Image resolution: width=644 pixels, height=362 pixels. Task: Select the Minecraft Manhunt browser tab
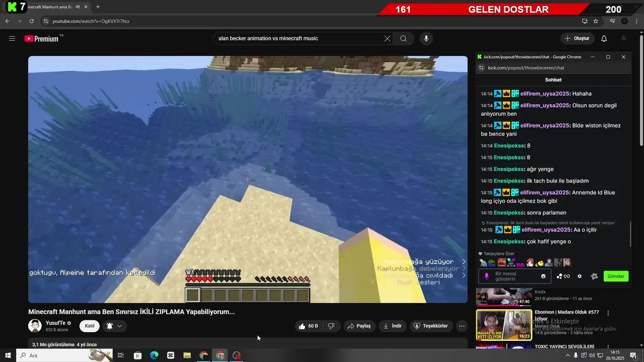(x=50, y=7)
